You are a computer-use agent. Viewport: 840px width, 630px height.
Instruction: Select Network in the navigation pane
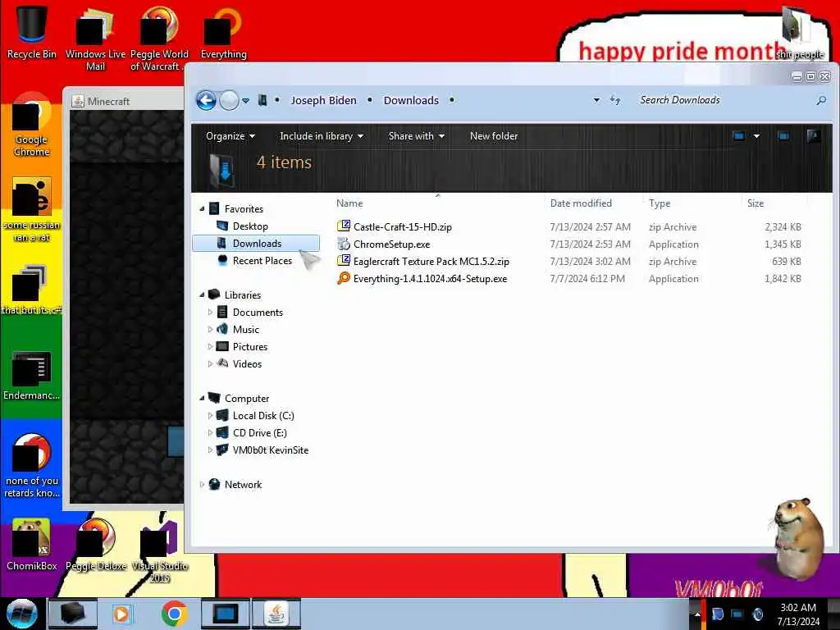(243, 484)
